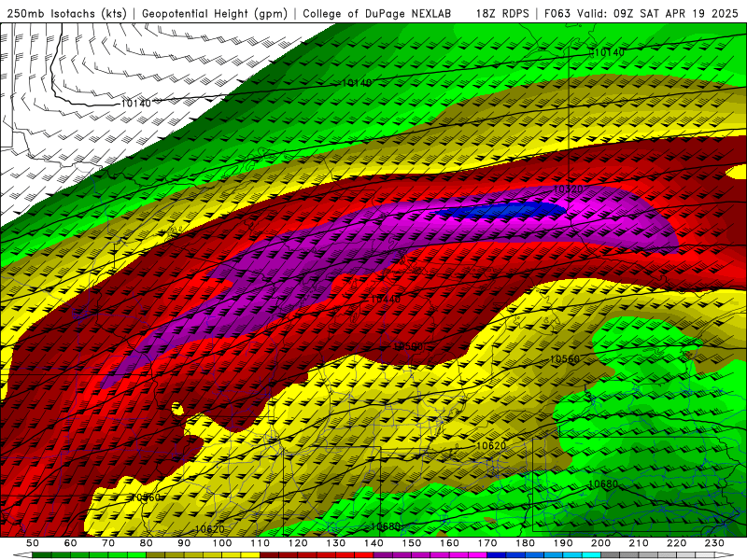Click the 160 knots colorbar label
The image size is (747, 560).
(x=449, y=543)
